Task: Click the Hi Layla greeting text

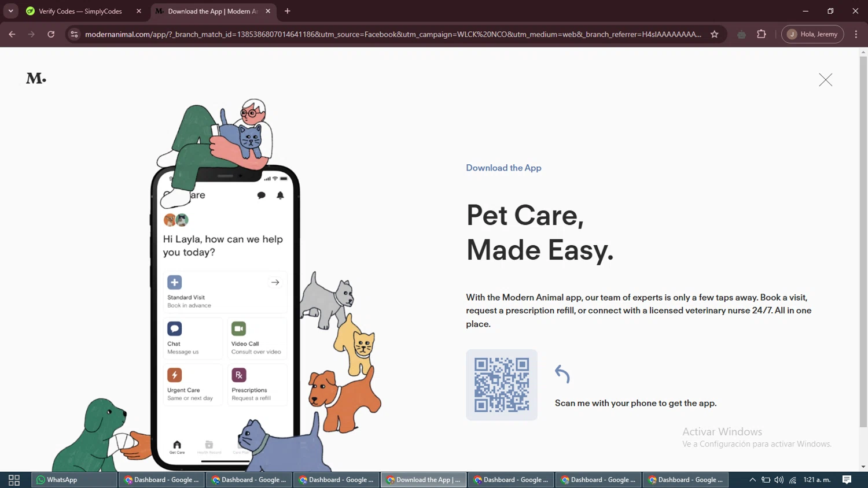Action: click(x=223, y=246)
